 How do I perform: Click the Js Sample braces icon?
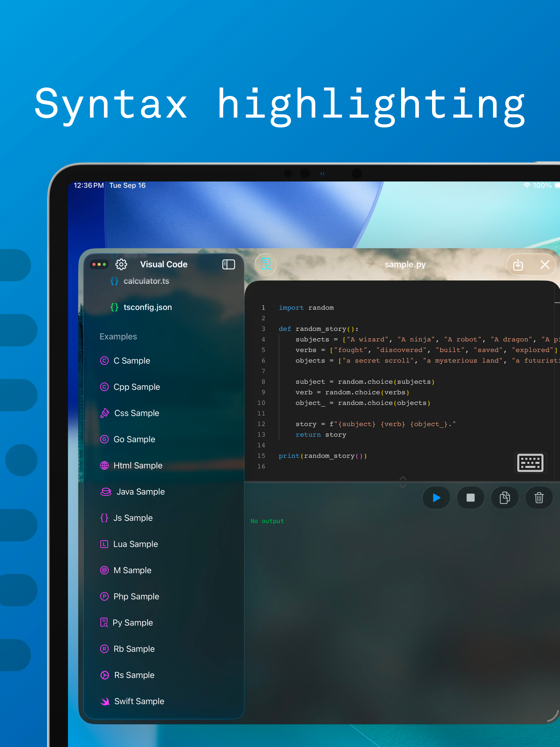point(104,518)
